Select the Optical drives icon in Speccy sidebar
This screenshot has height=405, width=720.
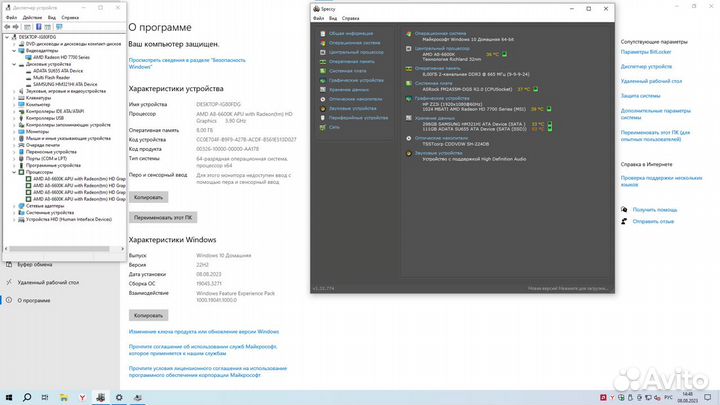[x=322, y=99]
